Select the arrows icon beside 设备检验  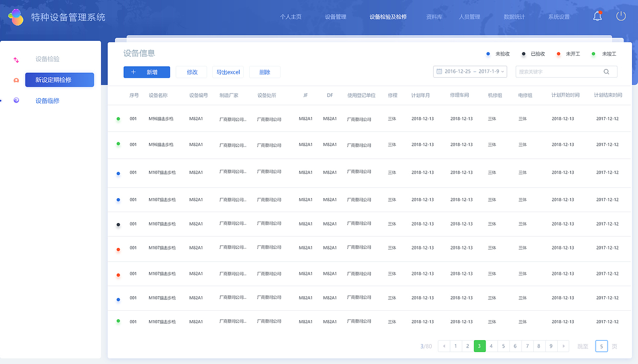click(15, 59)
